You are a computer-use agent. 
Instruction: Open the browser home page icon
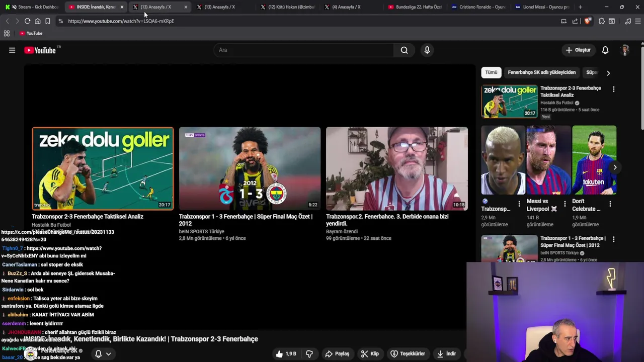coord(37,21)
